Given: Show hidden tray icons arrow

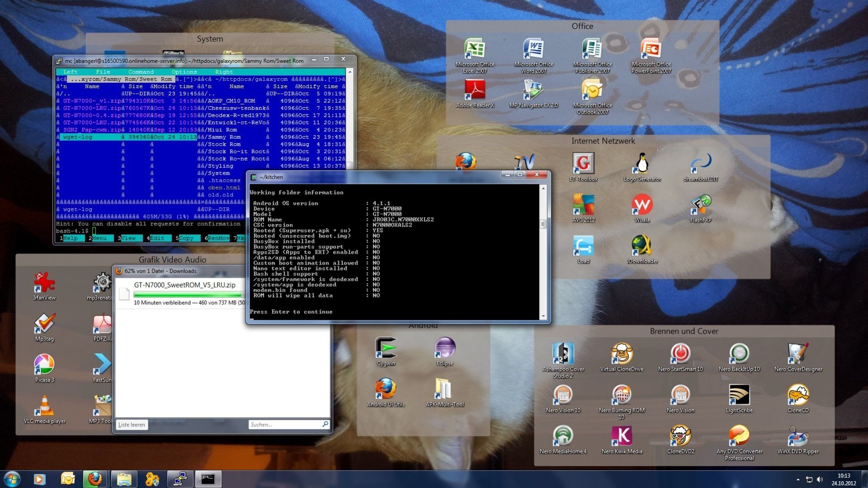Looking at the screenshot, I should click(x=798, y=479).
